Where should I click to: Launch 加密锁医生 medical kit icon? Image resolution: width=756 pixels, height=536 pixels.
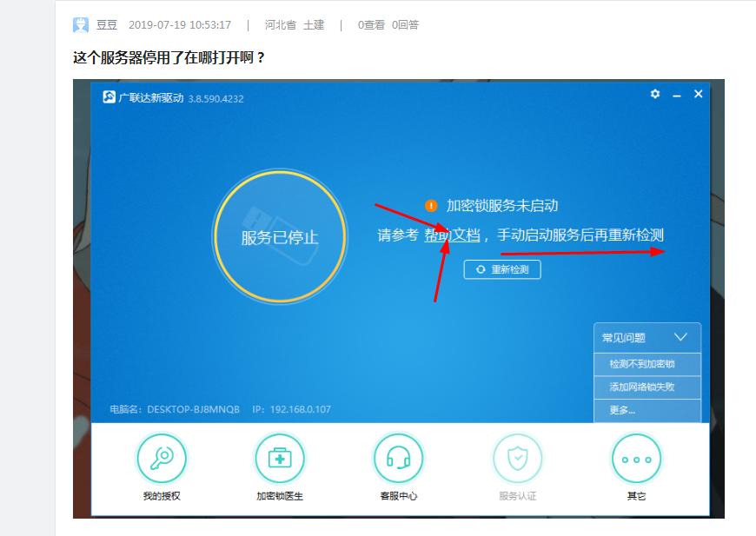[280, 459]
